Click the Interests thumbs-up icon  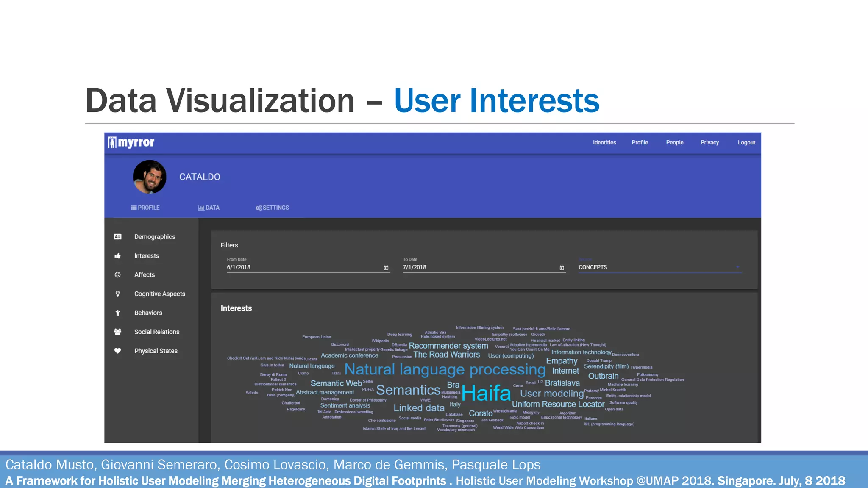point(118,256)
